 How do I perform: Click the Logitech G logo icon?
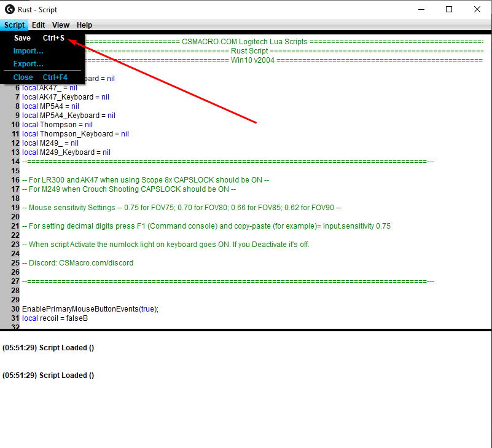pos(9,9)
